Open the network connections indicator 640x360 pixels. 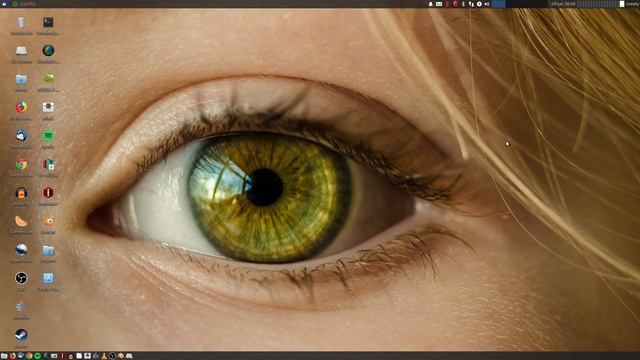(471, 4)
